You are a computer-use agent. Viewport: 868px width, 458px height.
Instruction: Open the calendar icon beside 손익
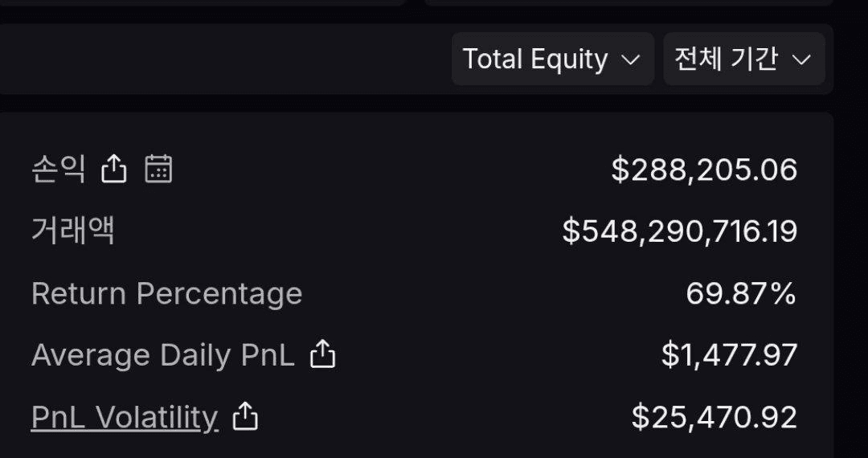point(159,169)
